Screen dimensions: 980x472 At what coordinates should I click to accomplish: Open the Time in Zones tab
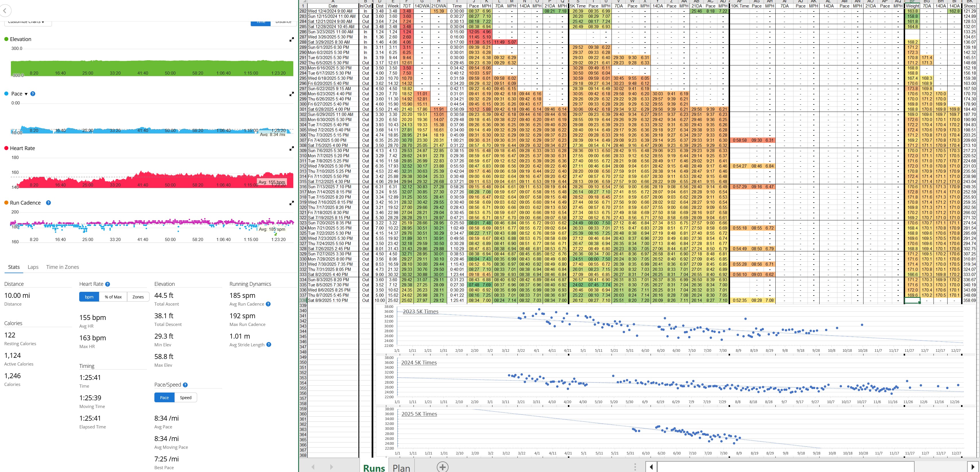pyautogui.click(x=63, y=267)
